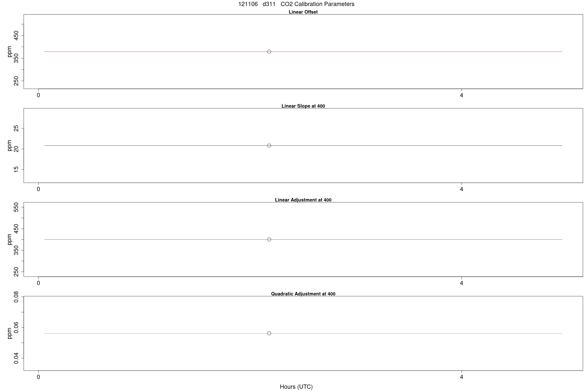Select the "0" x-tick label under Linear Slope
This screenshot has height=392, width=588.
[39, 189]
